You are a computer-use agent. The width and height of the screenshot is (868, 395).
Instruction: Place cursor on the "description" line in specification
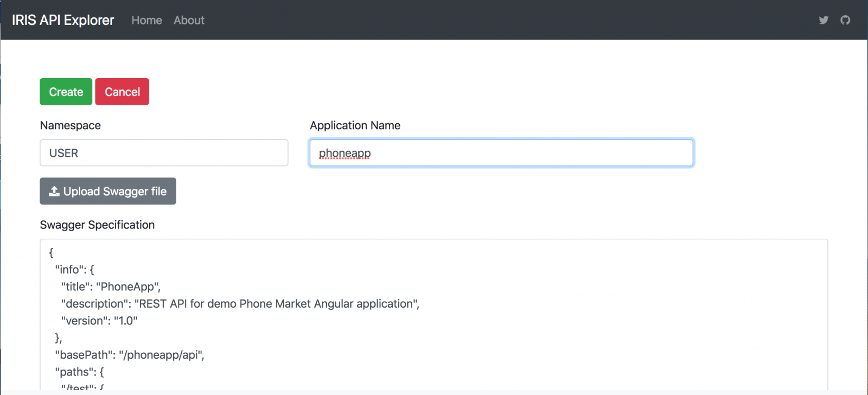click(240, 304)
